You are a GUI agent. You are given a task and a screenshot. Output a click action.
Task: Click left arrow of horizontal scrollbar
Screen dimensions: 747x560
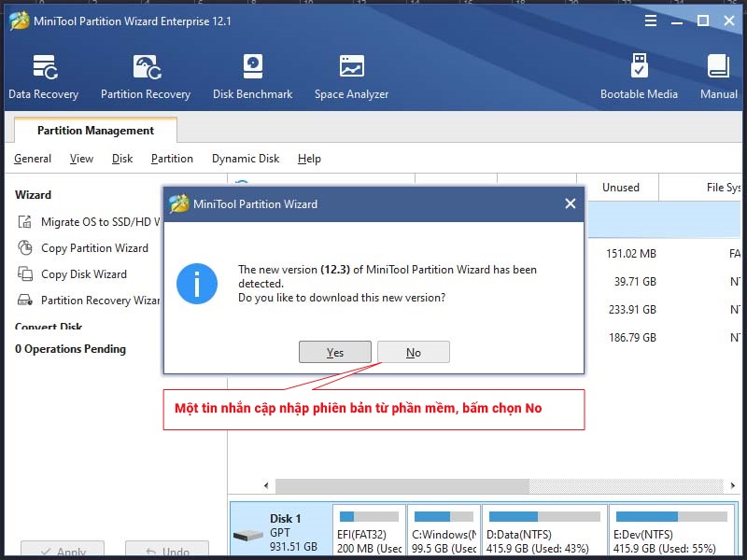click(266, 485)
